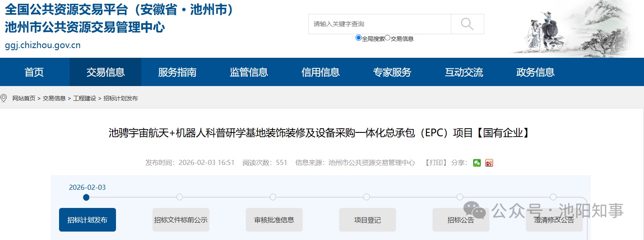Click the filled 2026-02-03 timeline dot
The height and width of the screenshot is (240, 644).
(86, 197)
